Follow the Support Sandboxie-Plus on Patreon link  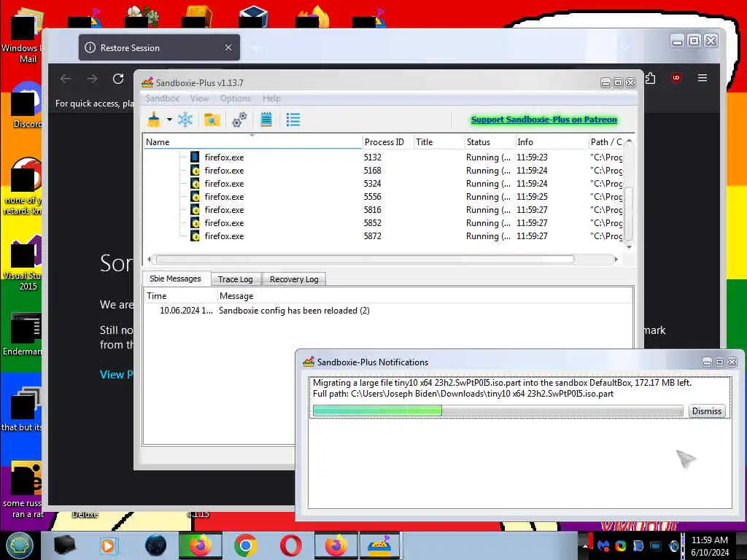pyautogui.click(x=543, y=120)
